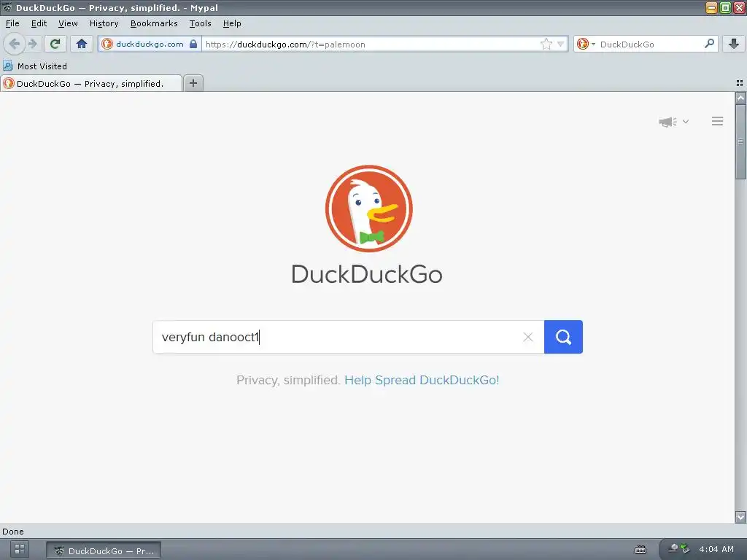The height and width of the screenshot is (560, 747).
Task: Open the Edit menu
Action: point(39,23)
